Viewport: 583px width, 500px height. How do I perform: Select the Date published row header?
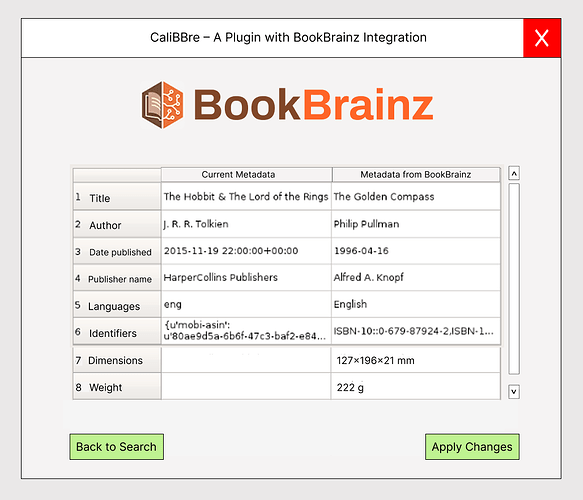(x=117, y=251)
